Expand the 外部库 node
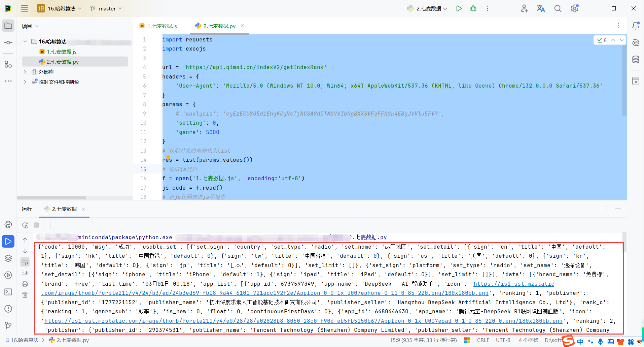The width and height of the screenshot is (644, 347). (x=25, y=72)
